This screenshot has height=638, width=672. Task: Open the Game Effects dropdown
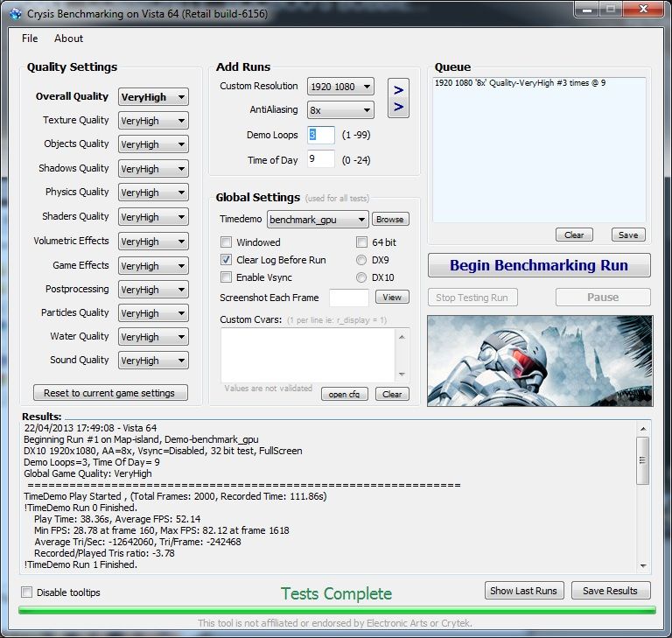tap(153, 265)
